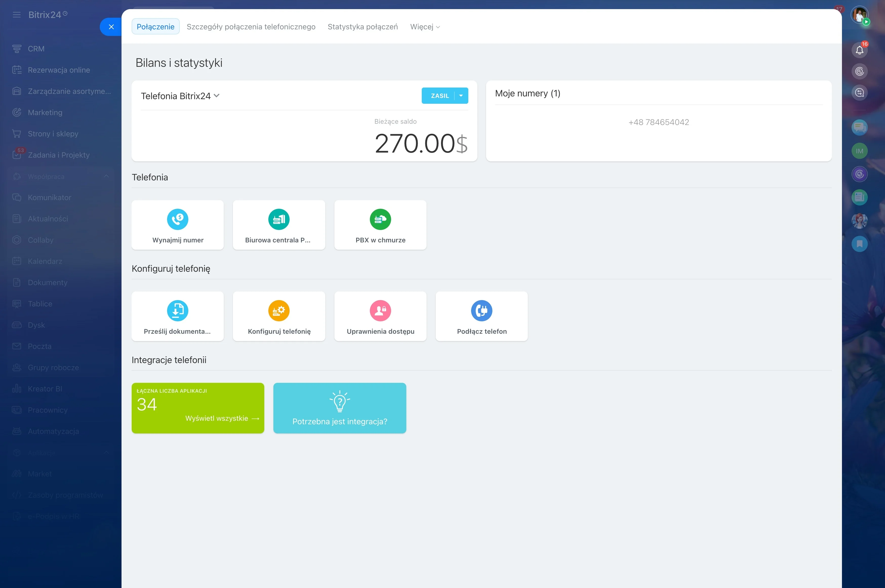Open Strony i sklepy cart icon
Viewport: 885px width, 588px height.
coord(16,134)
